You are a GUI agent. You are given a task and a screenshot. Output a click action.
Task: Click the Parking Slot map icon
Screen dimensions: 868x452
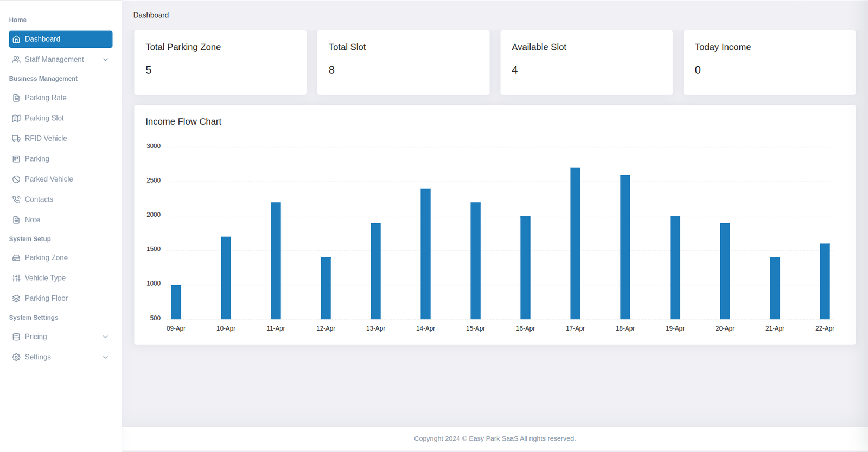[x=16, y=118]
